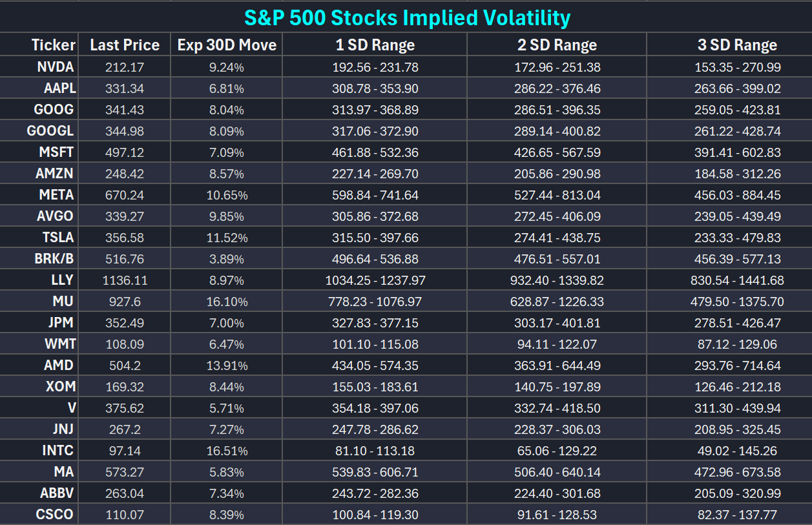Click TSLA expected move 11.52%

[227, 238]
